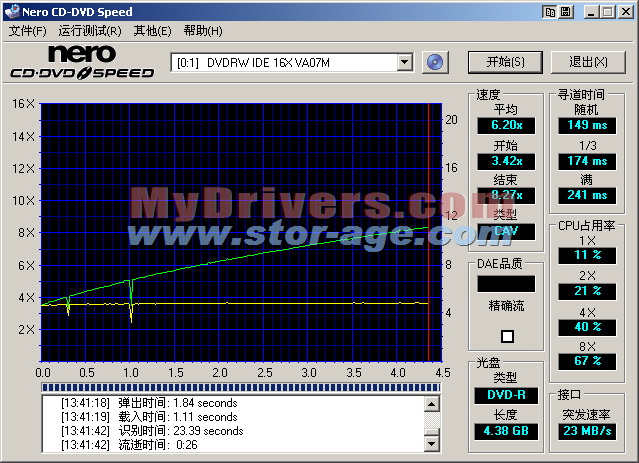The width and height of the screenshot is (639, 463).
Task: Click the first extra title bar icon
Action: coord(550,11)
